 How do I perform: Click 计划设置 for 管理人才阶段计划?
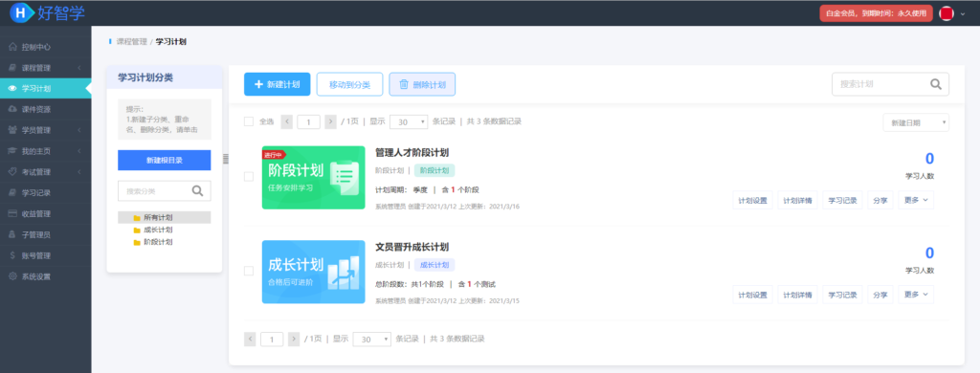[752, 201]
